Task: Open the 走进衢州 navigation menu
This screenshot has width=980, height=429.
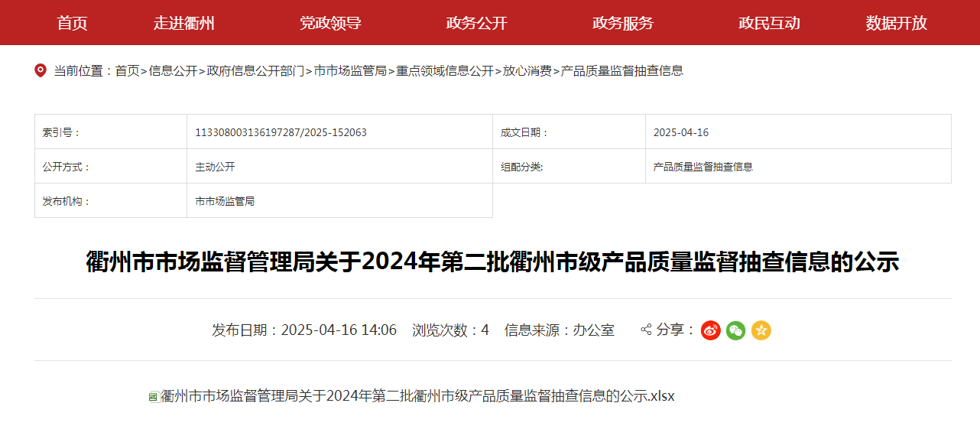Action: (x=184, y=23)
